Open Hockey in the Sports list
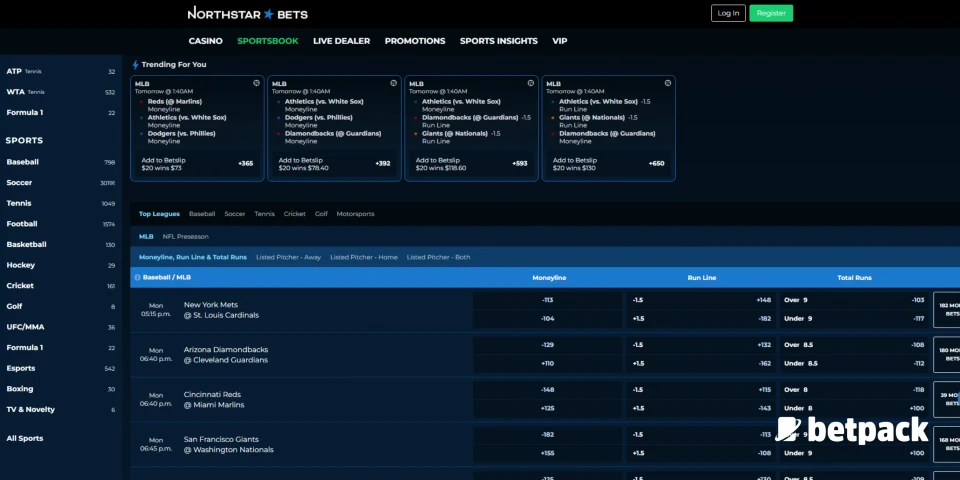The height and width of the screenshot is (480, 960). [x=61, y=265]
